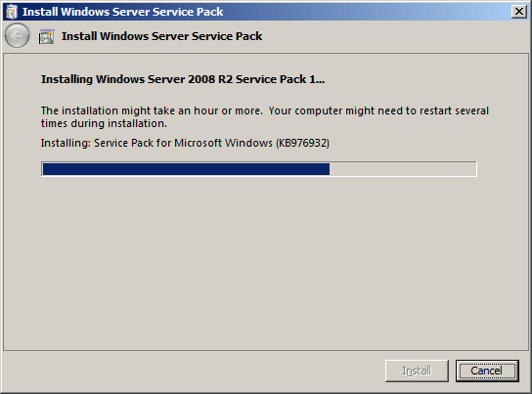Click the service pack icon beside the header

pos(47,36)
